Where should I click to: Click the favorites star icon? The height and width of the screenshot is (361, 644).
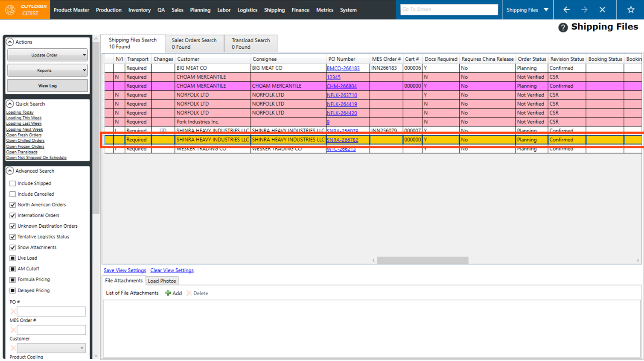coord(630,10)
